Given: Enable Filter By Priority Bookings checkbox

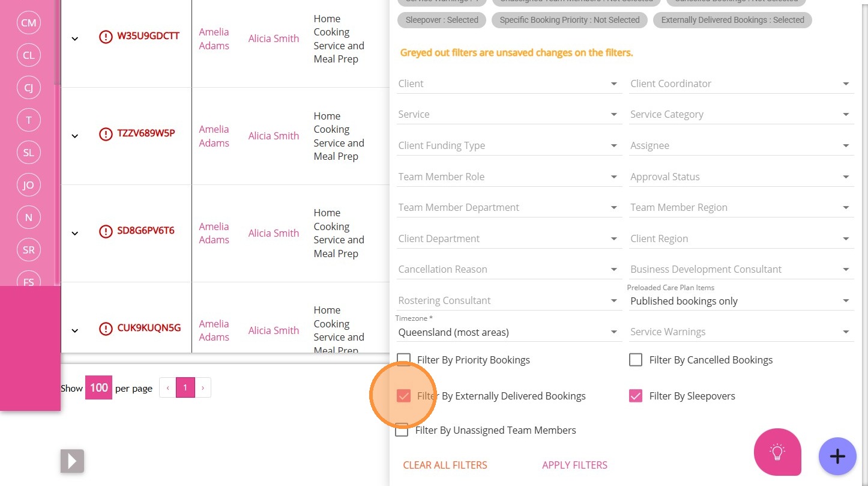Looking at the screenshot, I should click(x=404, y=360).
